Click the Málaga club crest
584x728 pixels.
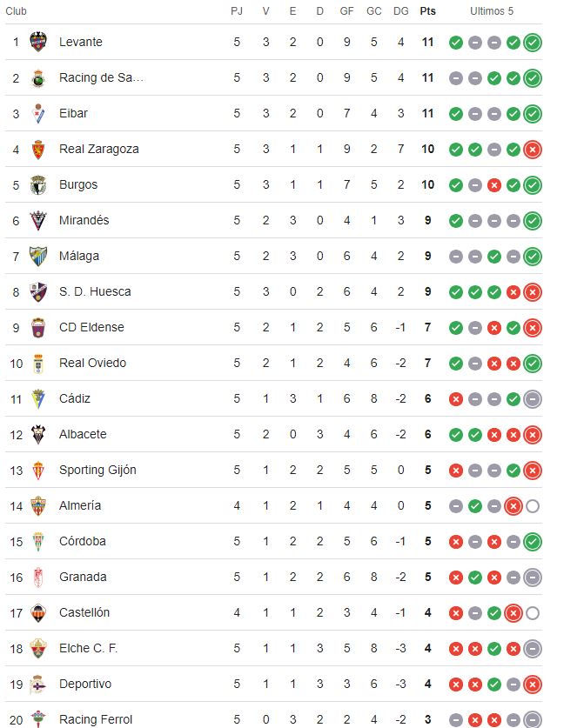coord(38,256)
